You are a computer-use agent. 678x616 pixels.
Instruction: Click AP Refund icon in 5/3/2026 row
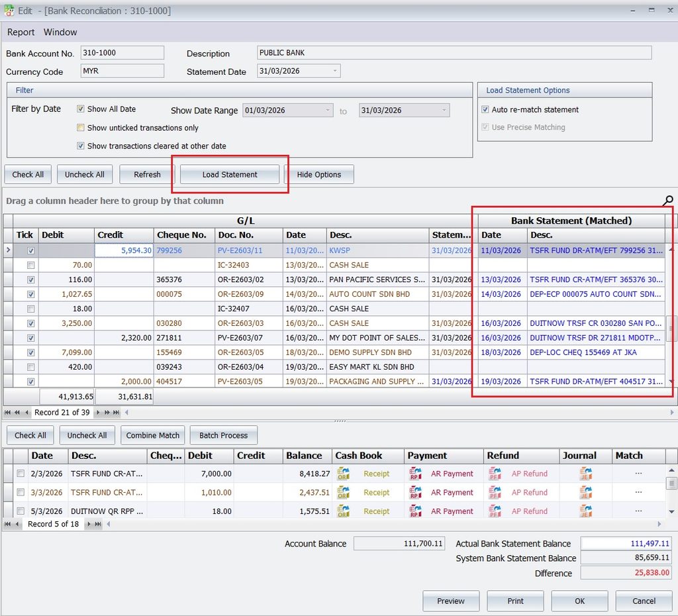pos(495,511)
